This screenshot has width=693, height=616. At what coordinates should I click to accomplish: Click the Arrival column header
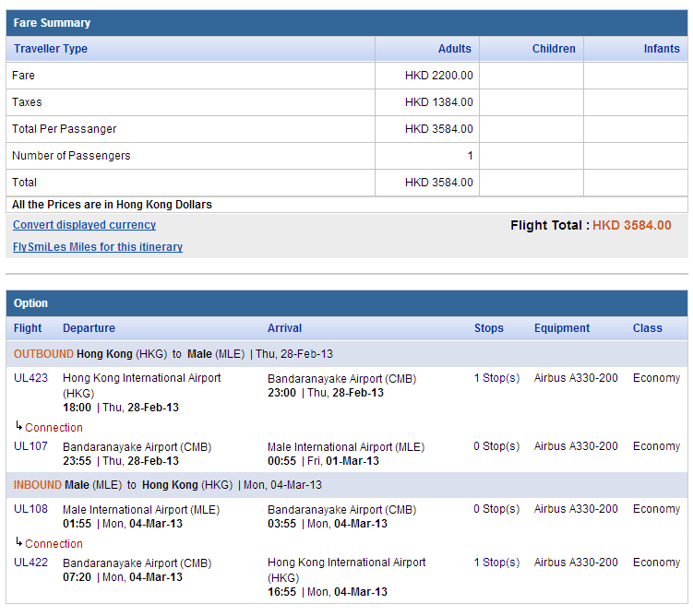(284, 328)
